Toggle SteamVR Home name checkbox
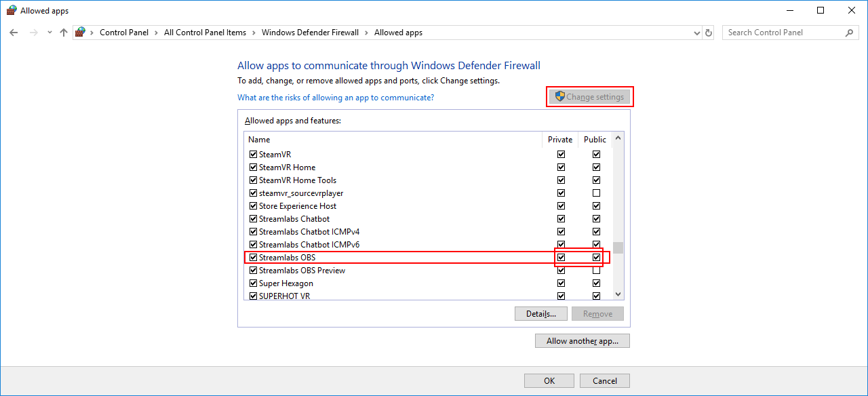The width and height of the screenshot is (868, 396). tap(254, 167)
